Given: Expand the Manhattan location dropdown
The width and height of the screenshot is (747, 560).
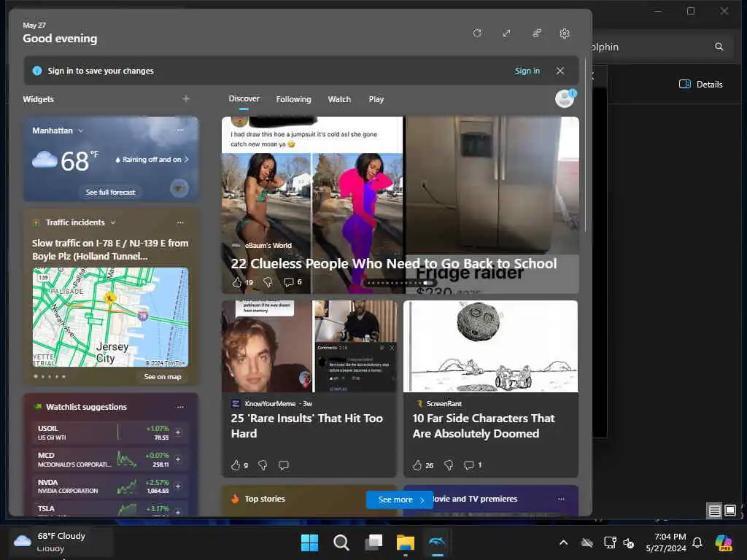Looking at the screenshot, I should pos(80,131).
